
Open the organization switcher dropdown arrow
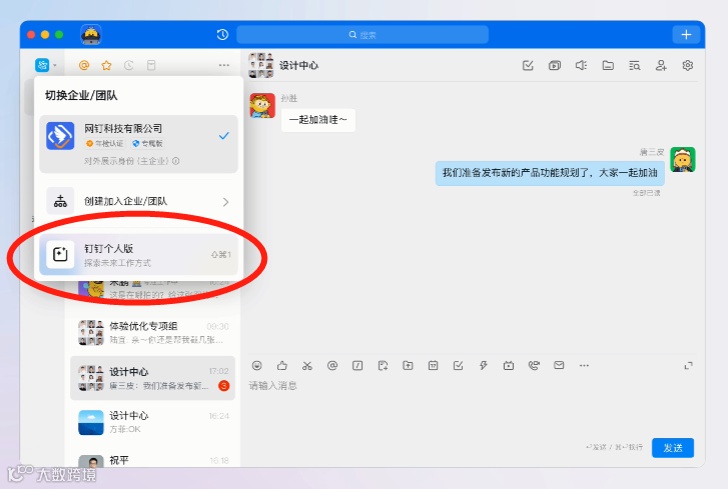55,65
